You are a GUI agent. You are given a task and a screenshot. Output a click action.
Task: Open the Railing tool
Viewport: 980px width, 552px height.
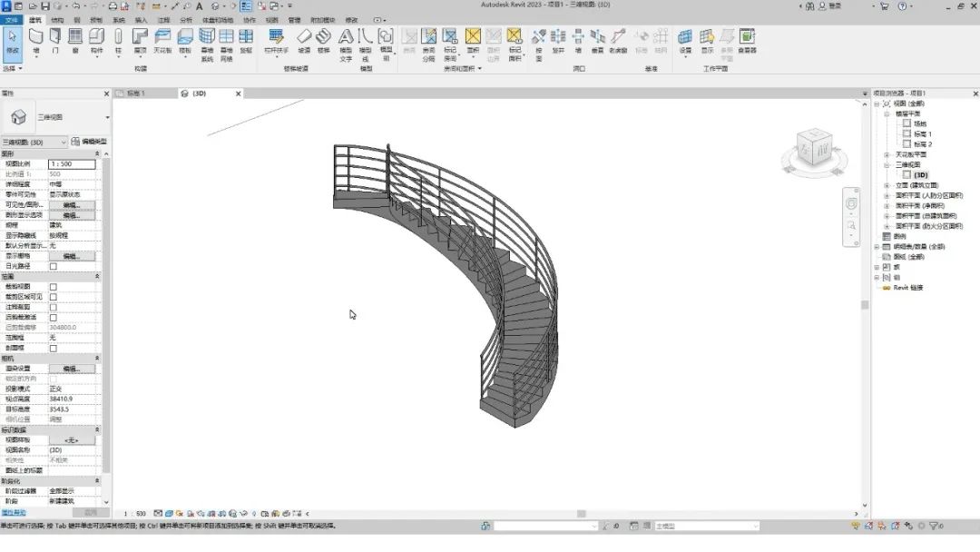tap(276, 41)
